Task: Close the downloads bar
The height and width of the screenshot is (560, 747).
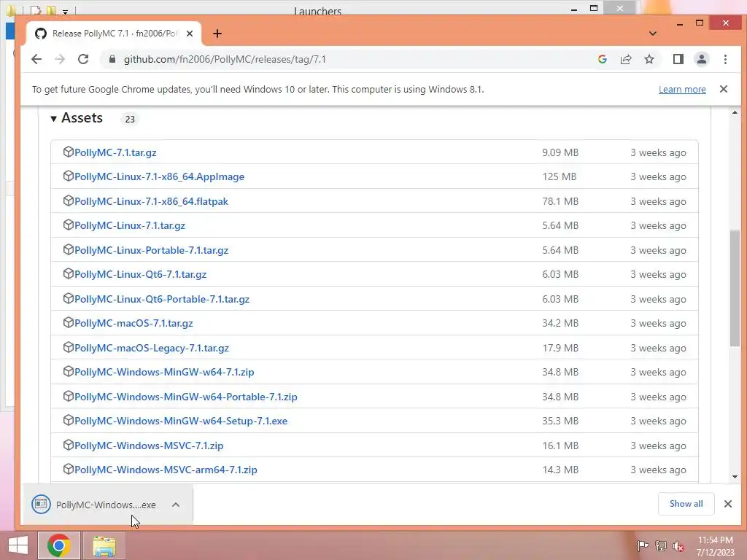Action: [728, 504]
